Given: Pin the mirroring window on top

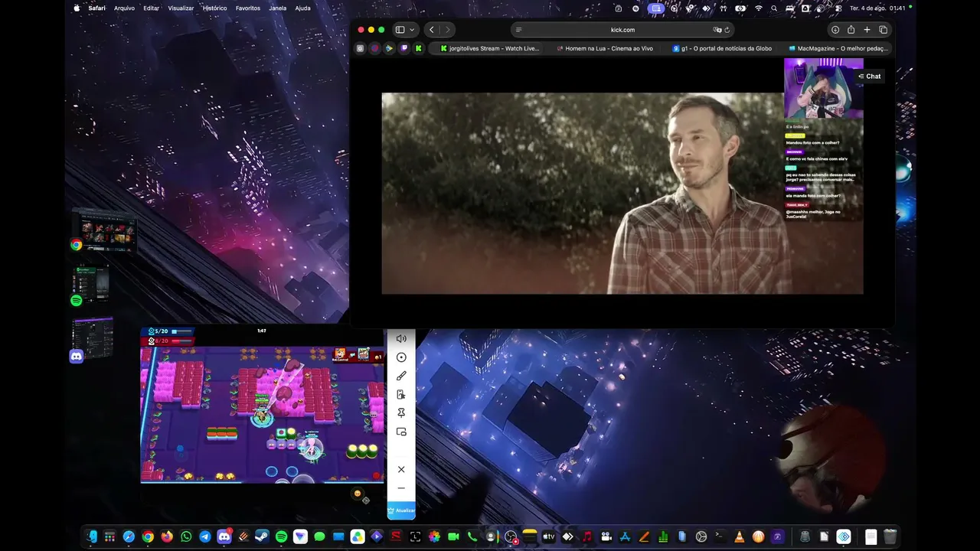Looking at the screenshot, I should coord(401,413).
